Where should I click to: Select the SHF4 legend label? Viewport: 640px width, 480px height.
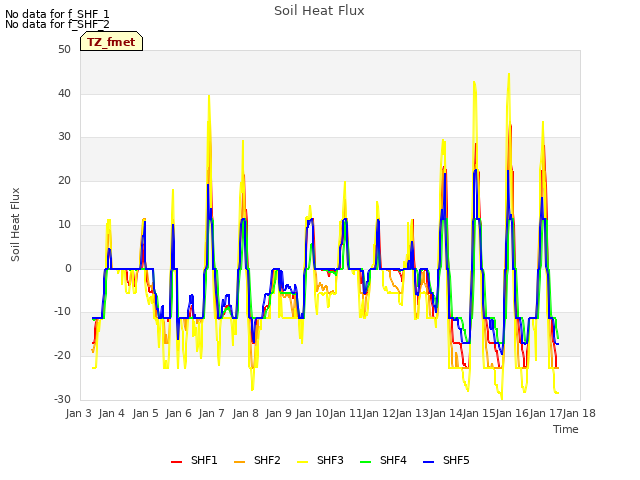[x=393, y=460]
